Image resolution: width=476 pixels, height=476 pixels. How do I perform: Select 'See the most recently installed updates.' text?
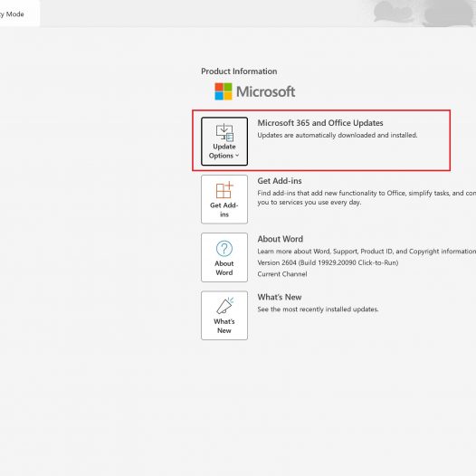pyautogui.click(x=318, y=309)
